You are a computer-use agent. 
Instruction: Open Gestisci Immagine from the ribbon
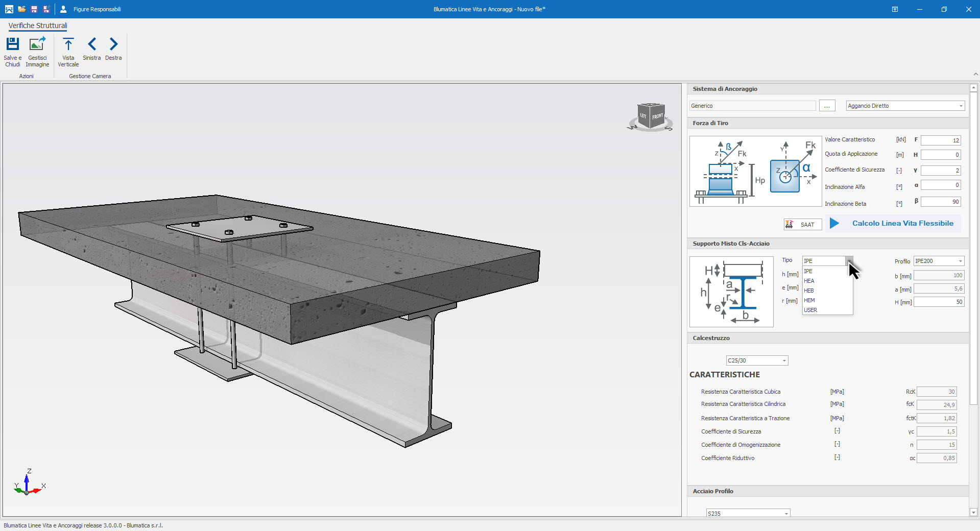[x=37, y=44]
